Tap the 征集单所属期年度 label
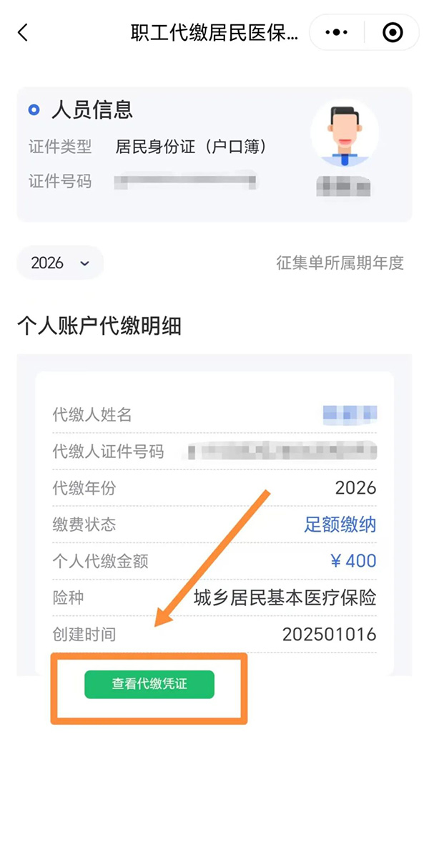This screenshot has height=868, width=429. (340, 263)
